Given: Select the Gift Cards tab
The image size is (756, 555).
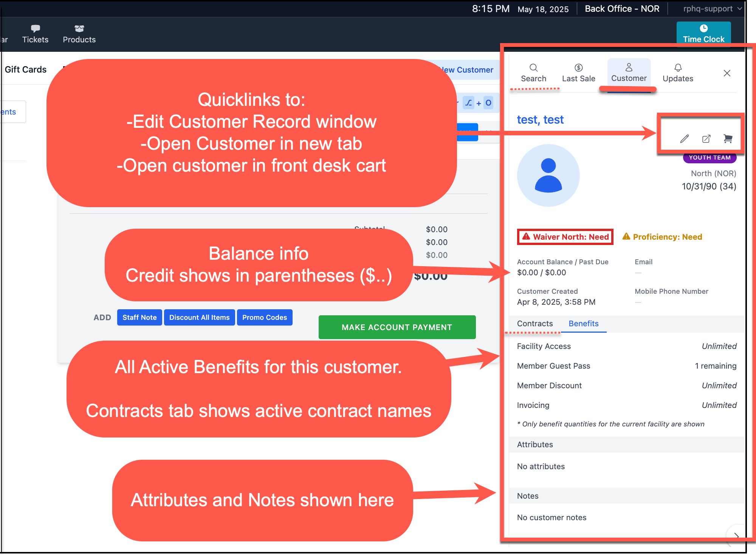Looking at the screenshot, I should [25, 69].
